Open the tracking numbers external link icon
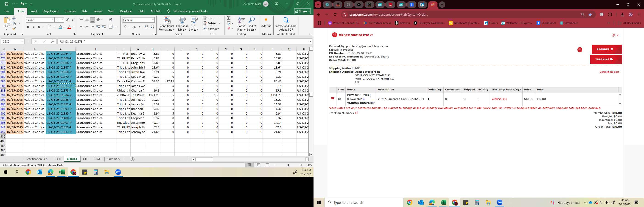Screen dimensions: 644x207 click(x=357, y=113)
